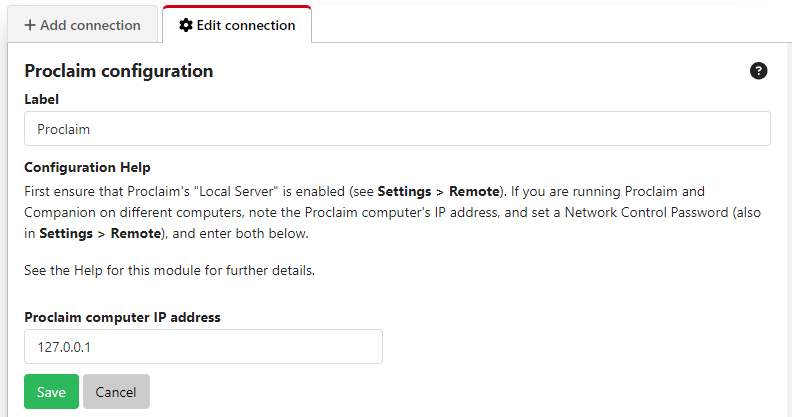The height and width of the screenshot is (417, 797).
Task: Switch to the Add connection tab
Action: pyautogui.click(x=82, y=25)
